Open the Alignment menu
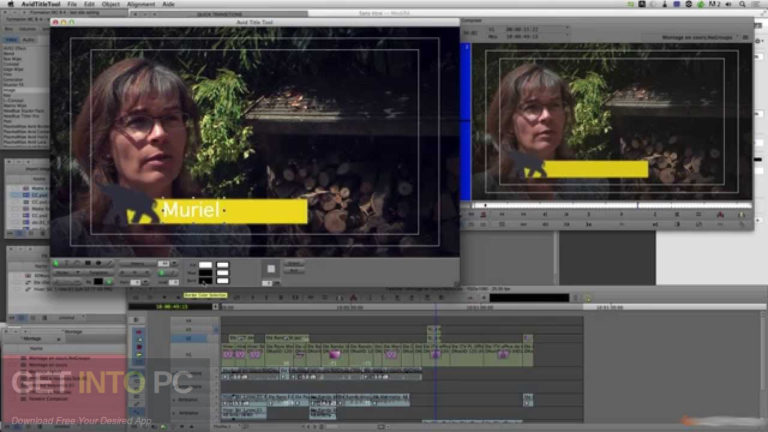Screen dimensions: 768x432 click(141, 4)
